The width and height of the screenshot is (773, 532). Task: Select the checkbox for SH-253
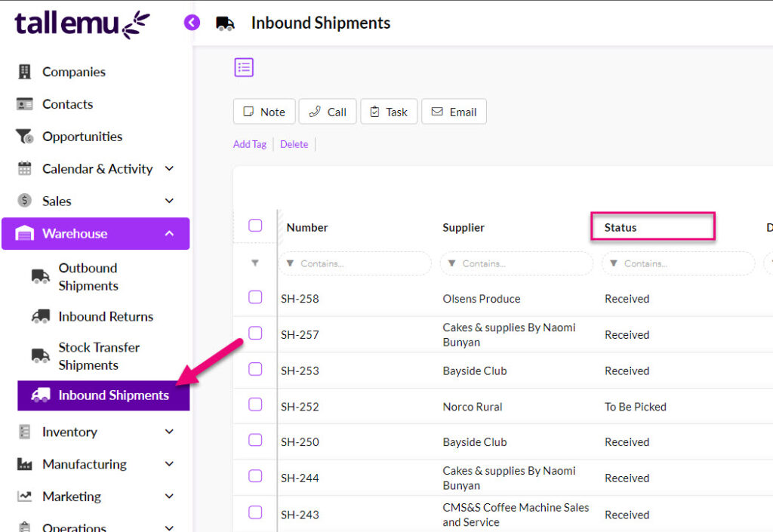255,369
